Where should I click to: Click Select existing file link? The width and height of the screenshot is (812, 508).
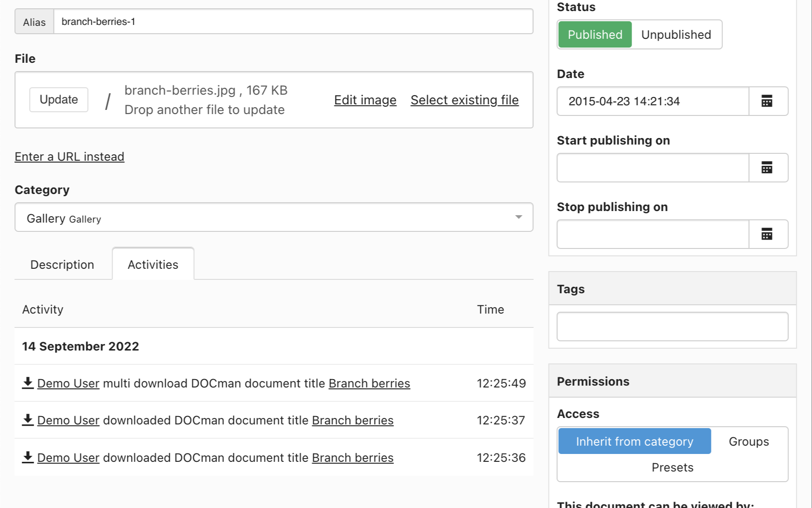[464, 100]
